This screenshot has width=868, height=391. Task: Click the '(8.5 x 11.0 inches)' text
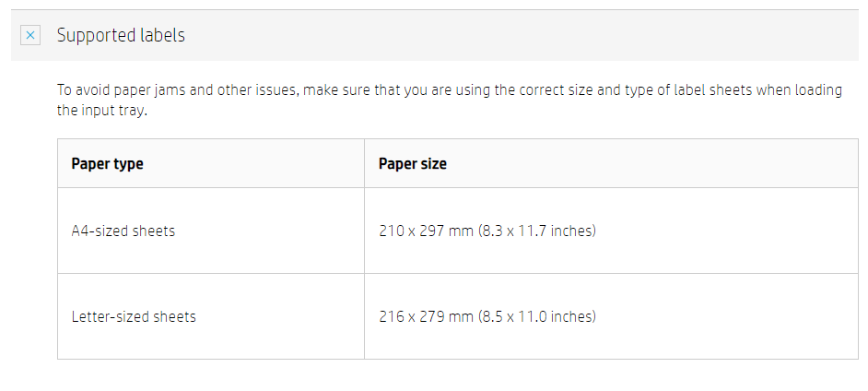(x=536, y=316)
